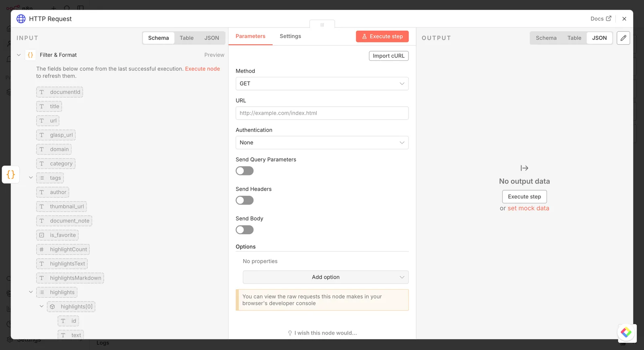This screenshot has height=350, width=644.
Task: Click the orange braces node icon on the left edge
Action: pyautogui.click(x=11, y=175)
